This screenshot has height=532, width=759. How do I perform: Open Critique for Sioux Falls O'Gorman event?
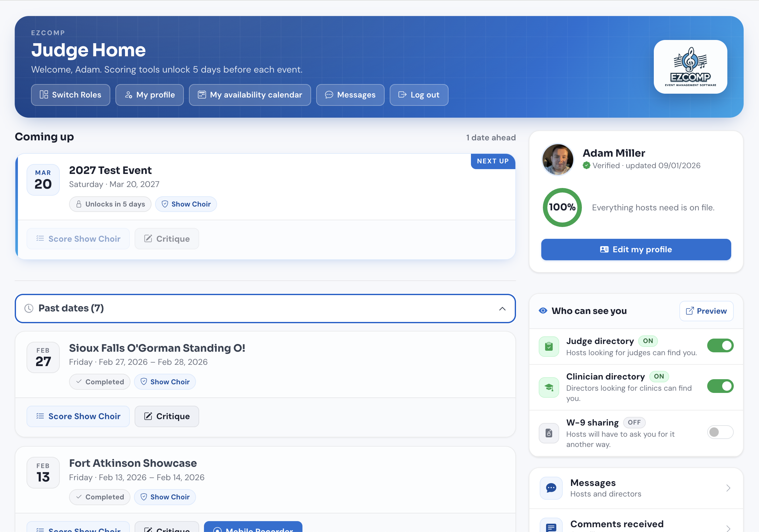point(167,416)
